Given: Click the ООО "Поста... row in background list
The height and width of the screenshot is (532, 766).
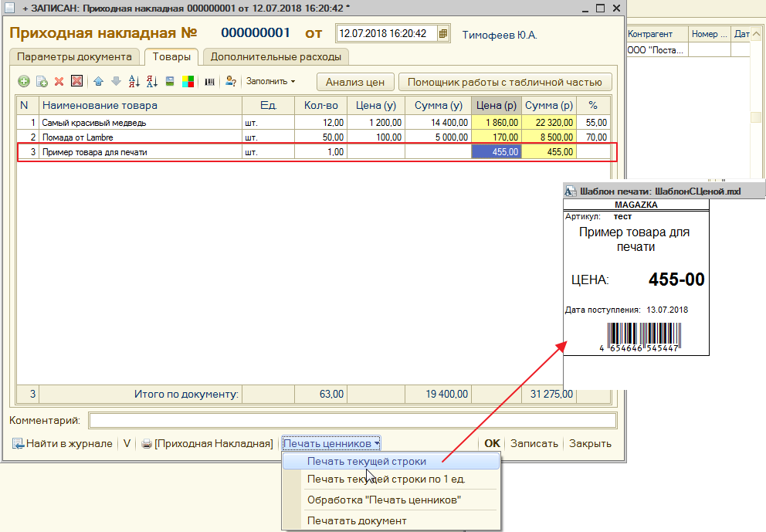Looking at the screenshot, I should coord(656,50).
